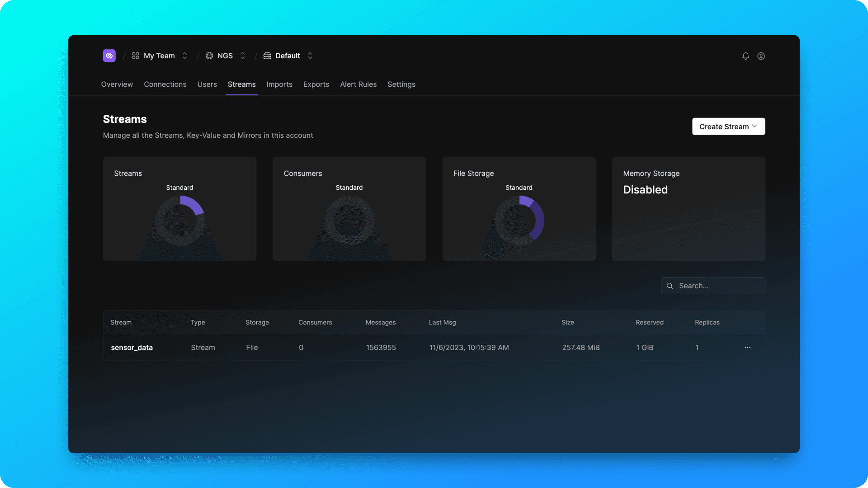868x488 pixels.
Task: Expand the Default account switcher chevrons
Action: 310,56
